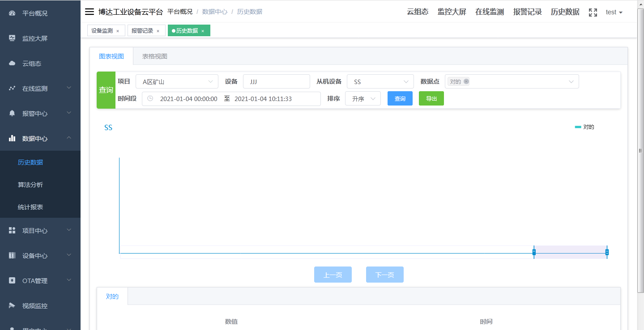Click the 数据中心 bar-chart icon
This screenshot has height=330, width=644.
tap(11, 138)
